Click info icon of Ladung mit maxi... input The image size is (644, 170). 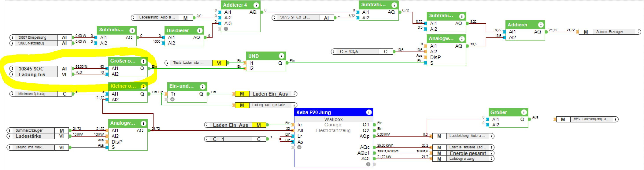9,148
